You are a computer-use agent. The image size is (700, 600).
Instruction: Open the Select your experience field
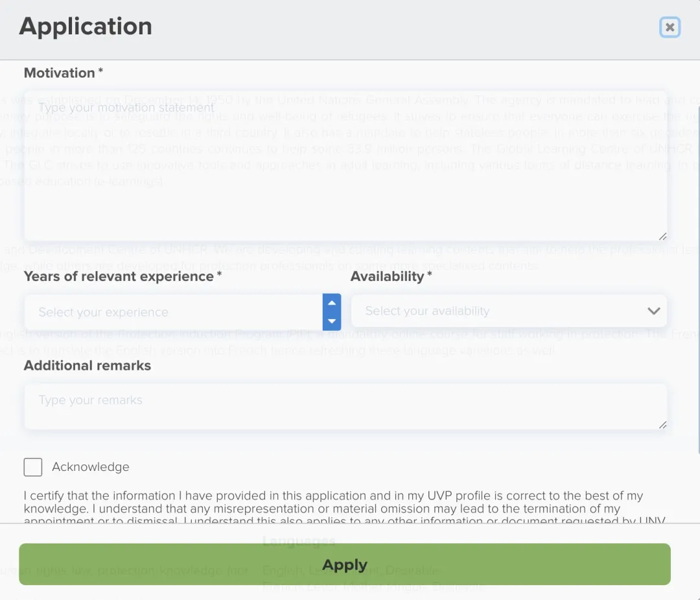173,312
